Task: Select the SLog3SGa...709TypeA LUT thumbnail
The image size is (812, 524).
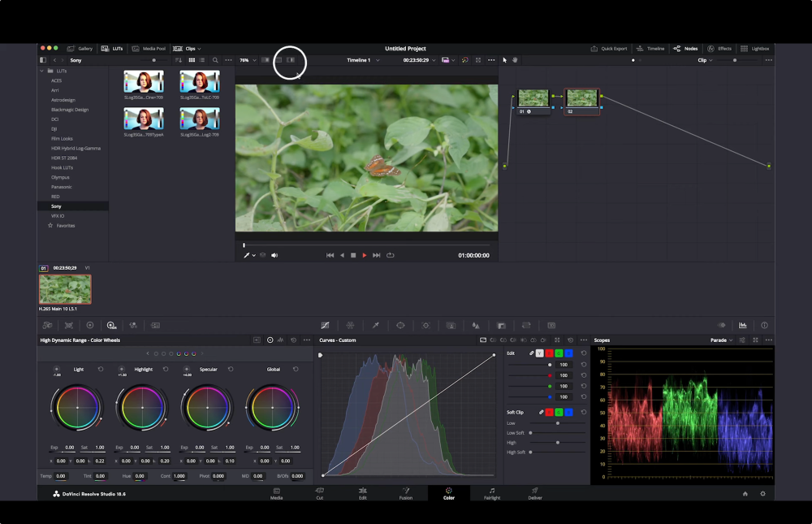Action: 144,119
